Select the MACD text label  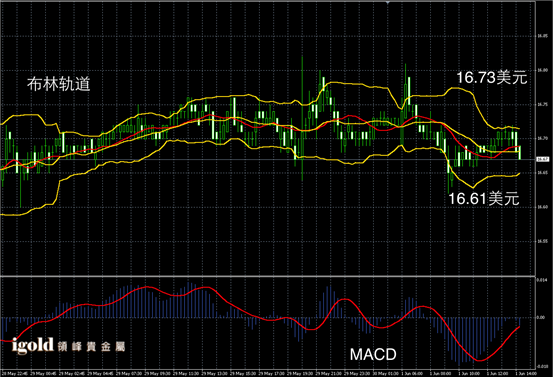(x=373, y=354)
